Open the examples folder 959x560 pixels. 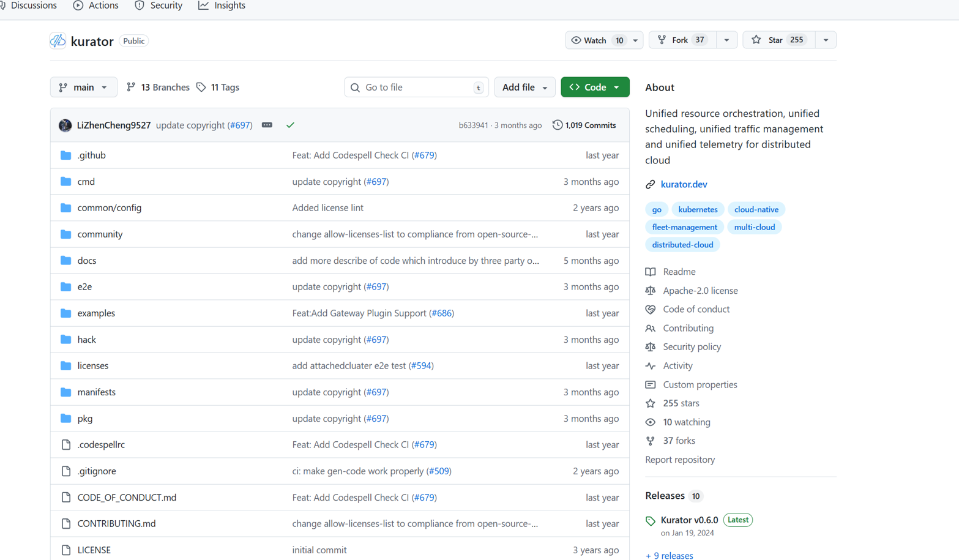[96, 313]
